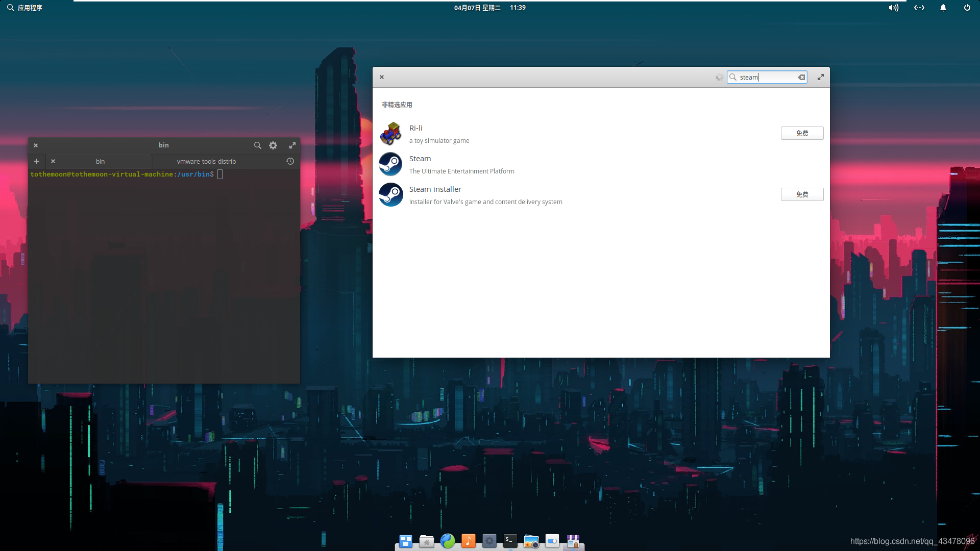Screen dimensions: 980x551
Task: Click the 非精选应用 section header
Action: pyautogui.click(x=397, y=105)
